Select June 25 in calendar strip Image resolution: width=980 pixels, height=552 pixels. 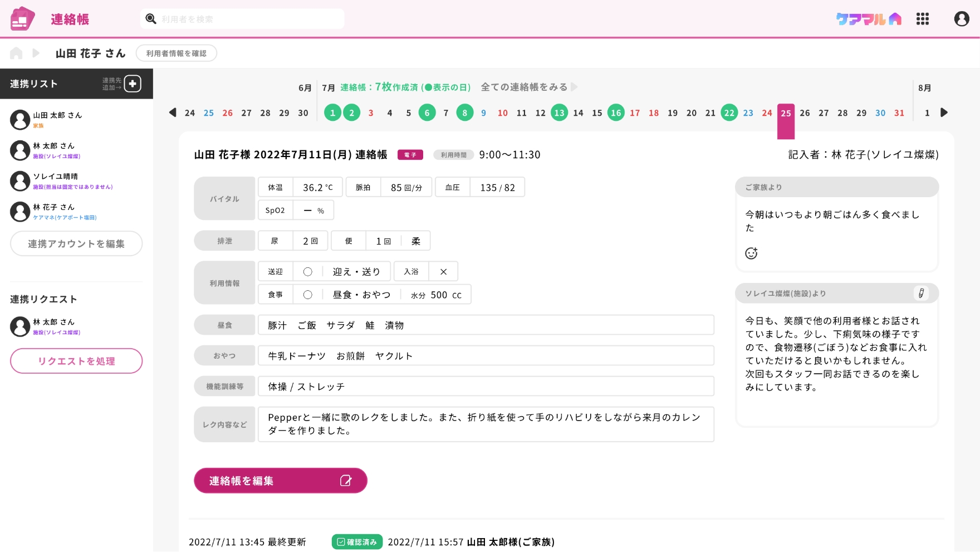(209, 113)
